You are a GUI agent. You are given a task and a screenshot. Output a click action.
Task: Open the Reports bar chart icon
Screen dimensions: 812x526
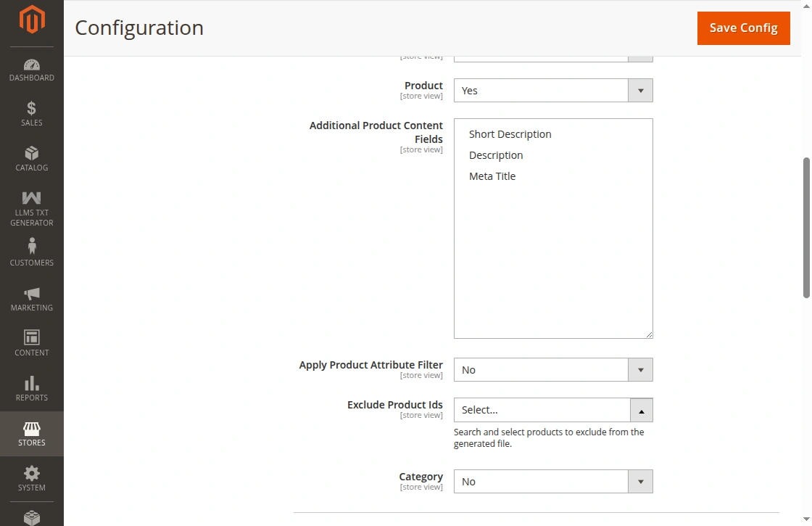(32, 383)
